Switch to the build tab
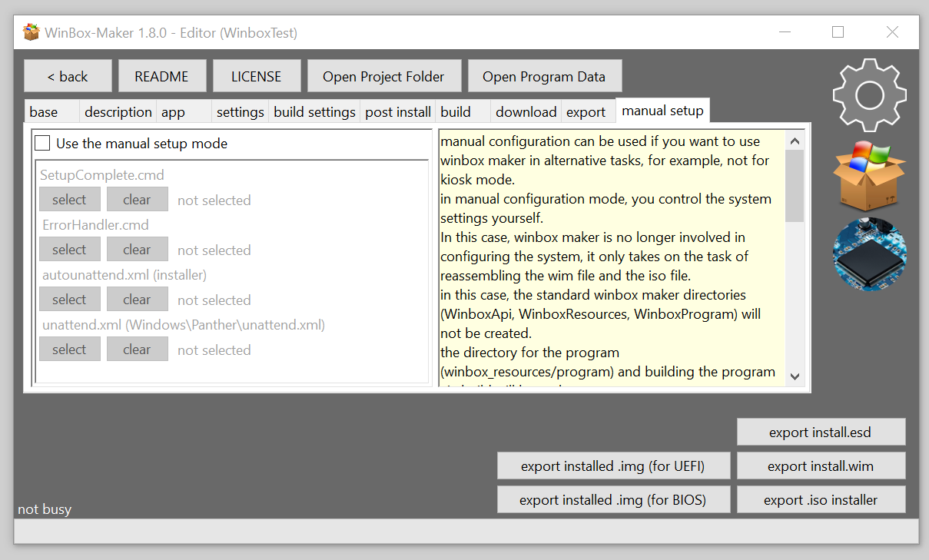The image size is (929, 560). pos(463,111)
